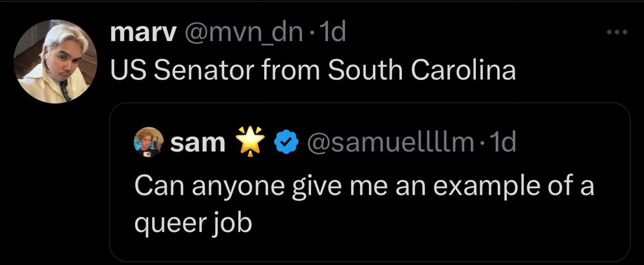Open marv's round profile picture
Screen dimensions: 644x265
tap(55, 62)
